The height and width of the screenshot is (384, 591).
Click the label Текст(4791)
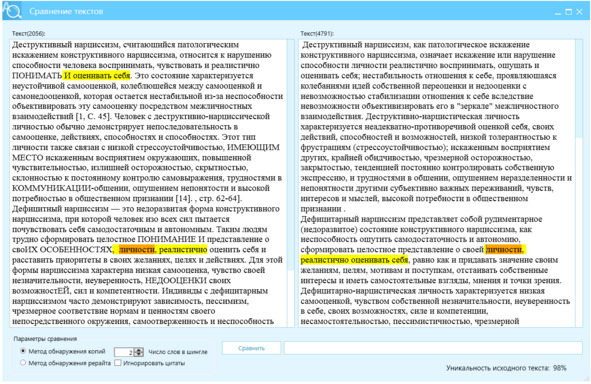click(317, 34)
